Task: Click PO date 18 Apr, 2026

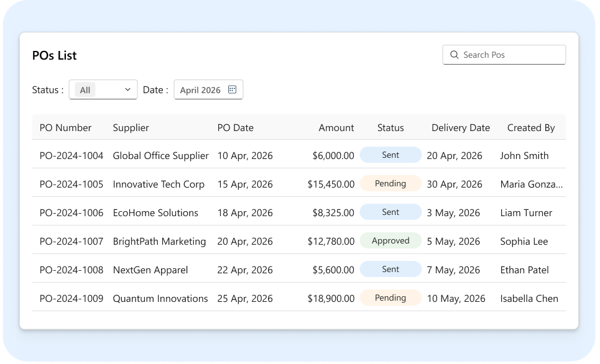Action: point(245,213)
